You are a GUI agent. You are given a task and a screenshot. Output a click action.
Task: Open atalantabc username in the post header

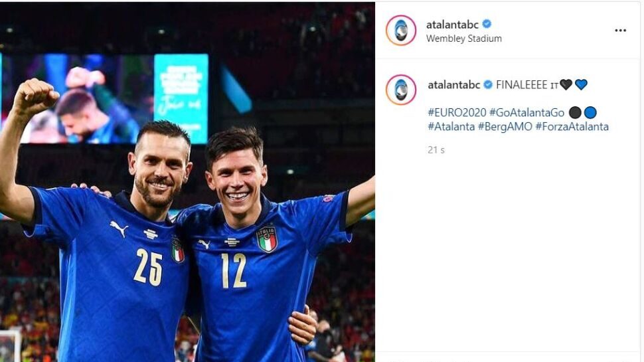click(x=452, y=25)
